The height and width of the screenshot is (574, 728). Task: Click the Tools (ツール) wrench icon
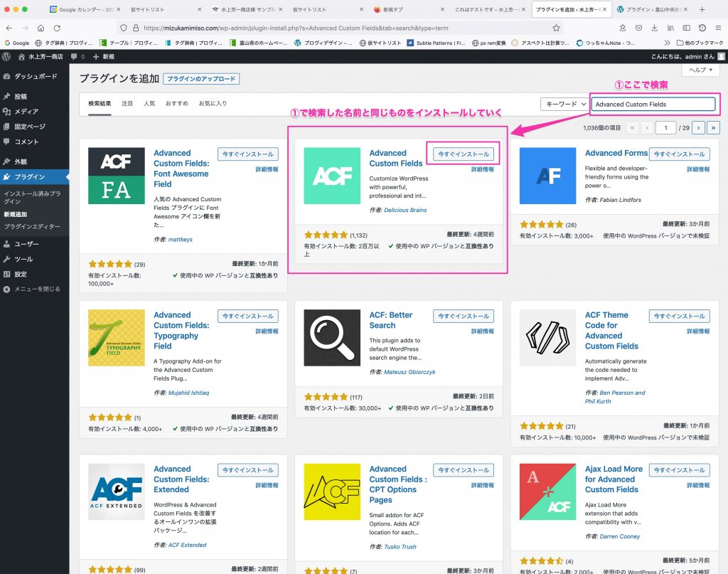pos(7,259)
